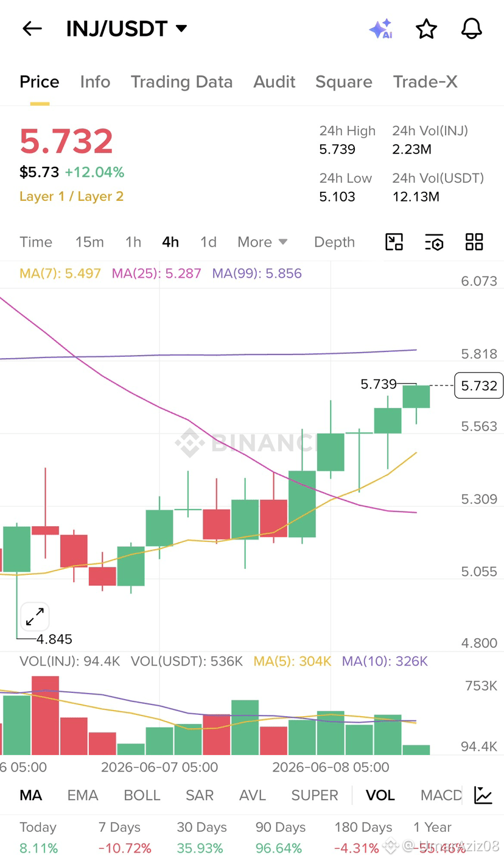Expand the More timeframes dropdown
This screenshot has height=861, width=504.
coord(262,242)
